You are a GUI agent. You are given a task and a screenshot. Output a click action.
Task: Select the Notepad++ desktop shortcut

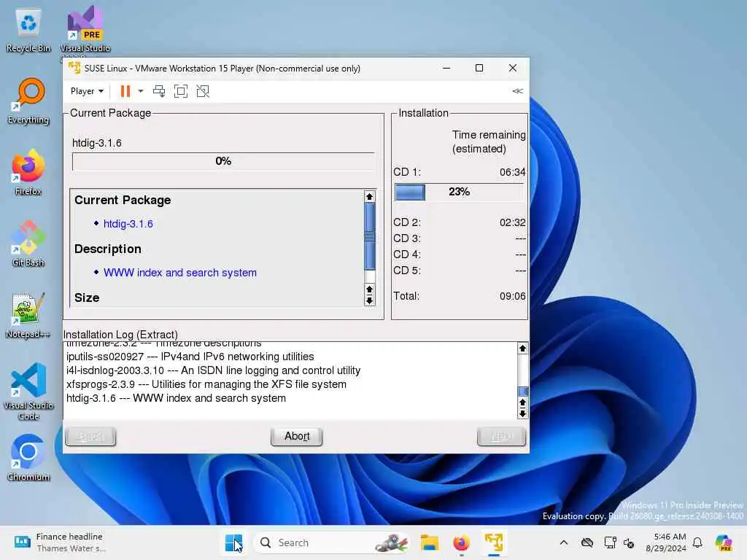pos(28,316)
